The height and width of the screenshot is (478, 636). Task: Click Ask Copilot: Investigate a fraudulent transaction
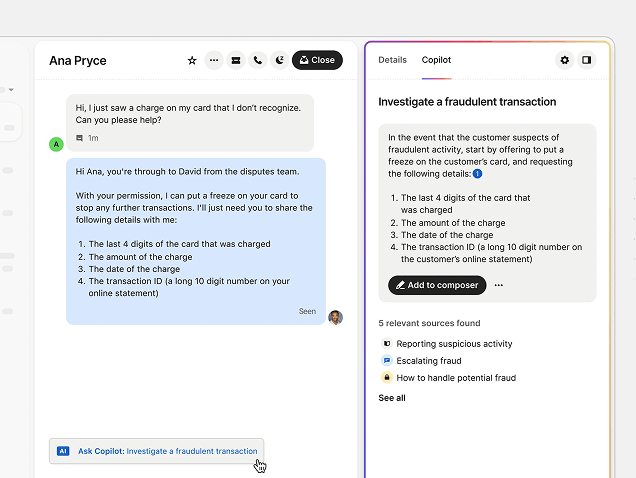(157, 451)
